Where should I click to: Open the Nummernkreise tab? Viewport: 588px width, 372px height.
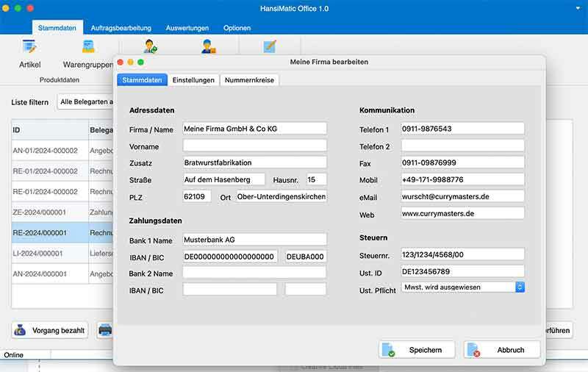[249, 80]
